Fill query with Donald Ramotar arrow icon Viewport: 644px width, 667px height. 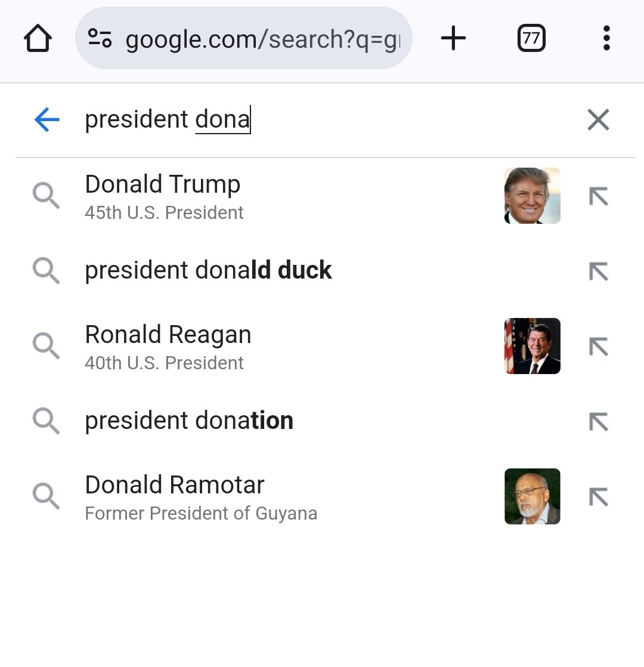(x=599, y=497)
